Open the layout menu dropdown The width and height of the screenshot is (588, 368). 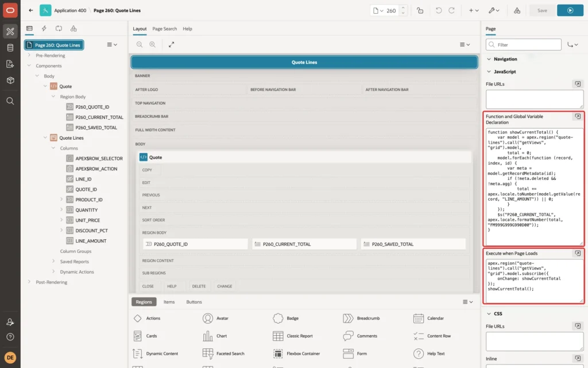465,44
